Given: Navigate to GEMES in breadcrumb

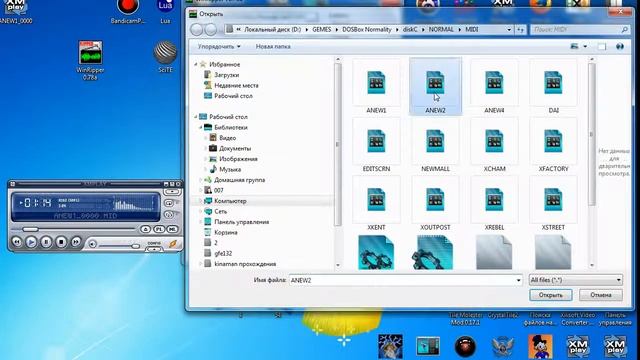Looking at the screenshot, I should pyautogui.click(x=322, y=29).
